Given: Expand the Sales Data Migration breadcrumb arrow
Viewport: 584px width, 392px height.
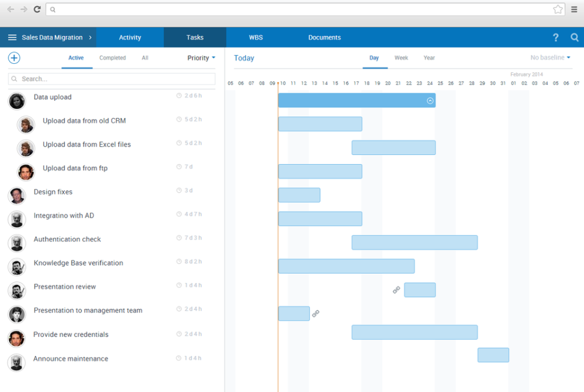Looking at the screenshot, I should point(89,37).
